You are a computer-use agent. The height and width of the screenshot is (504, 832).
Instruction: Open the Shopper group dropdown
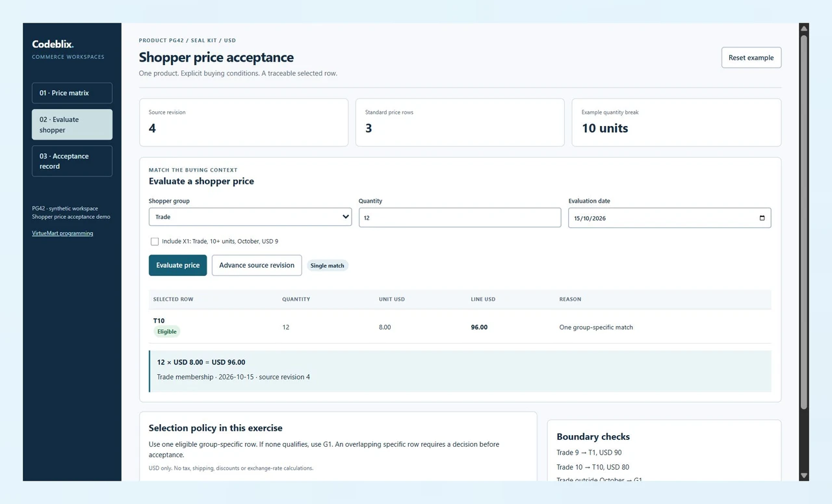click(x=250, y=217)
